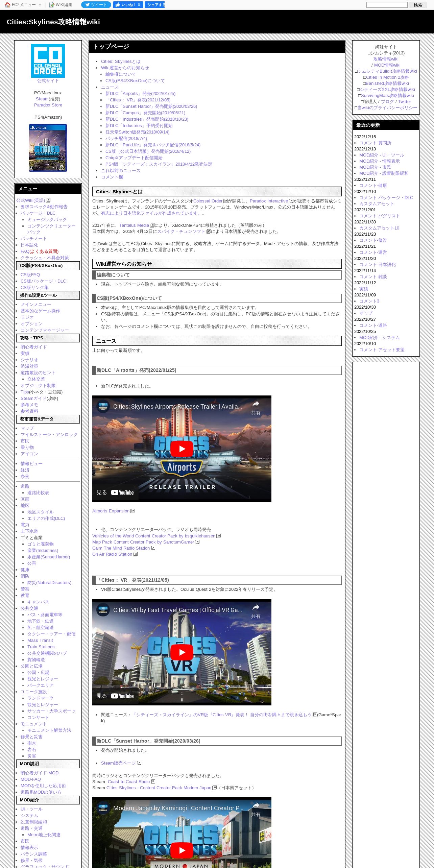The height and width of the screenshot is (868, 434).
Task: Open Mass Transit menu item
Action: click(40, 641)
